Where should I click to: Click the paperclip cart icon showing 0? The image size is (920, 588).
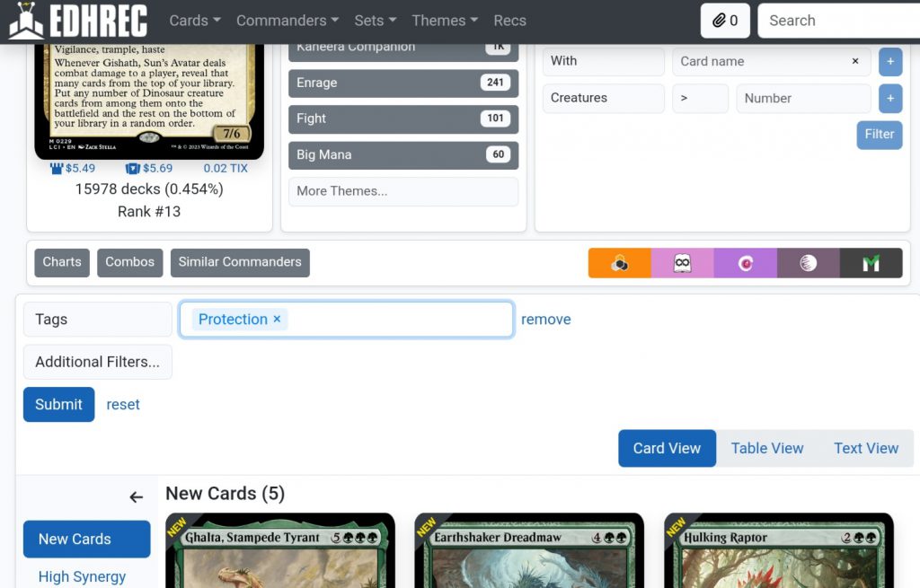pyautogui.click(x=725, y=20)
